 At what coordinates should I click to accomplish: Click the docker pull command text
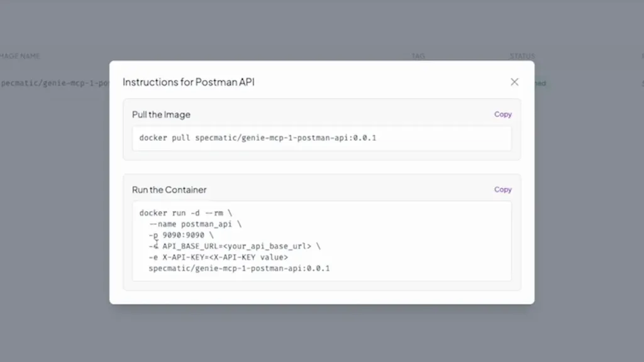[257, 138]
